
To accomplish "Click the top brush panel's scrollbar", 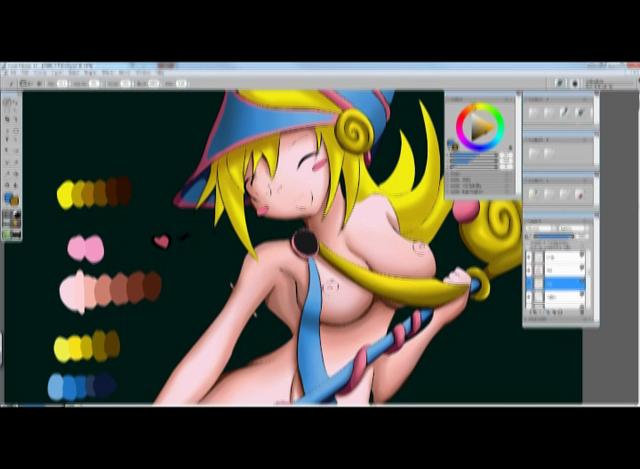I will point(596,112).
